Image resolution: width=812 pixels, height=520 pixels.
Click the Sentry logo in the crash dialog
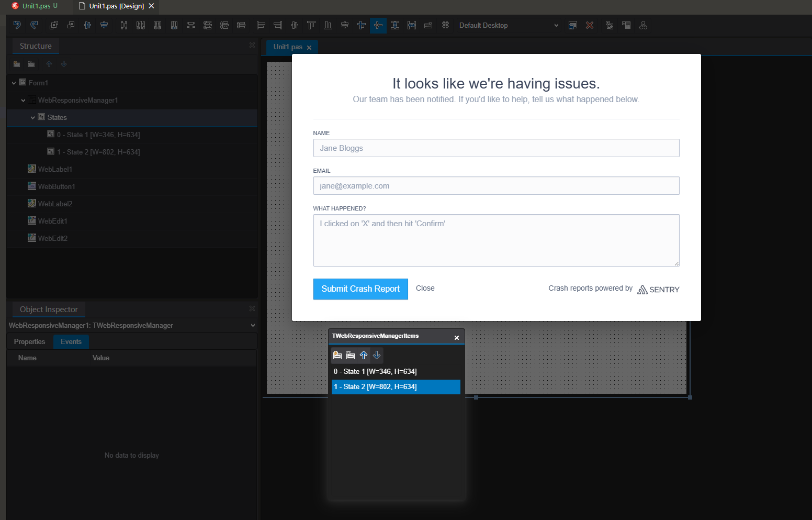pos(658,290)
